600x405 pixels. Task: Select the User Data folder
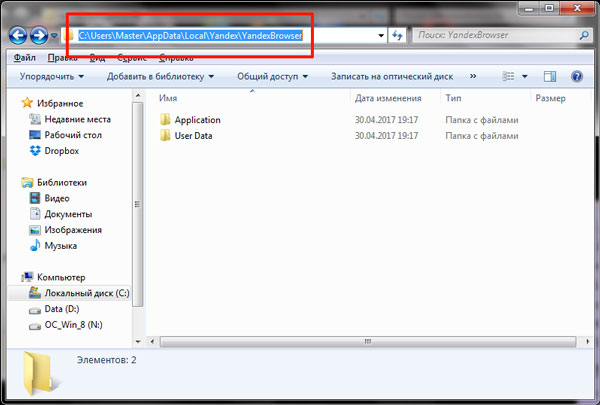pos(193,136)
